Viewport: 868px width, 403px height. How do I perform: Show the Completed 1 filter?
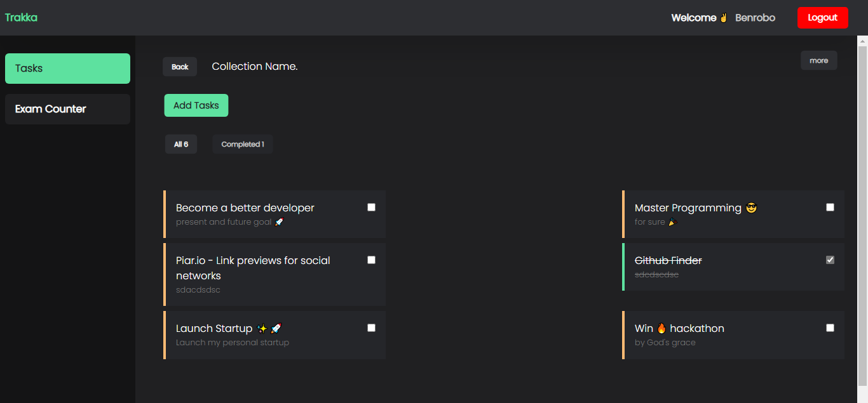(242, 145)
